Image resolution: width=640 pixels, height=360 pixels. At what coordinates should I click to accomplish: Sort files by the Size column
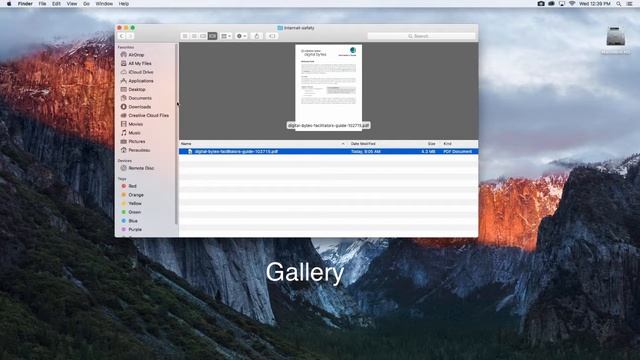(431, 144)
